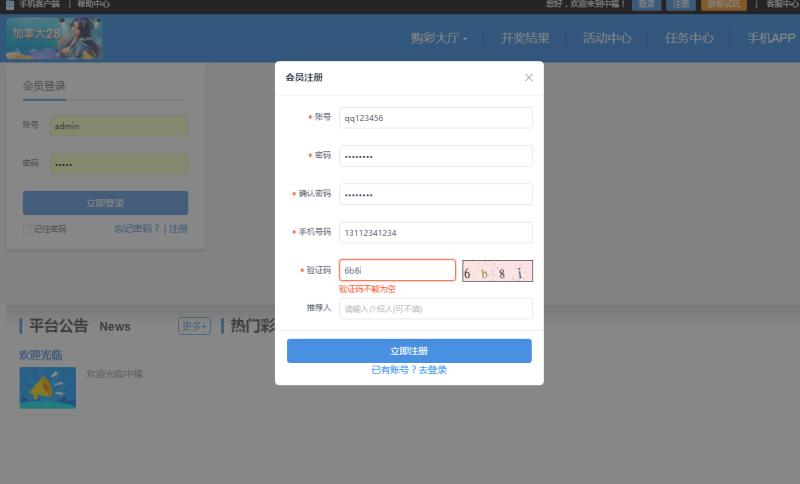Click the 手机客户端 phone icon in top bar
800x484 pixels.
(10, 5)
